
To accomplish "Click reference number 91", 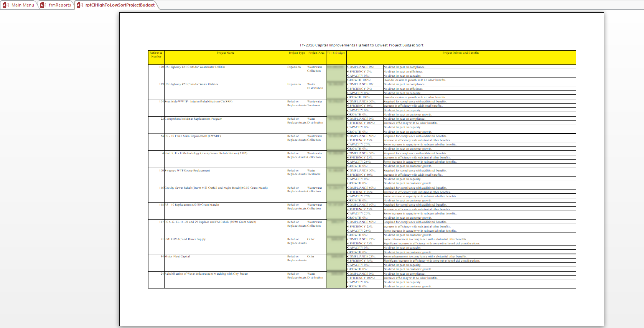I will [x=162, y=239].
